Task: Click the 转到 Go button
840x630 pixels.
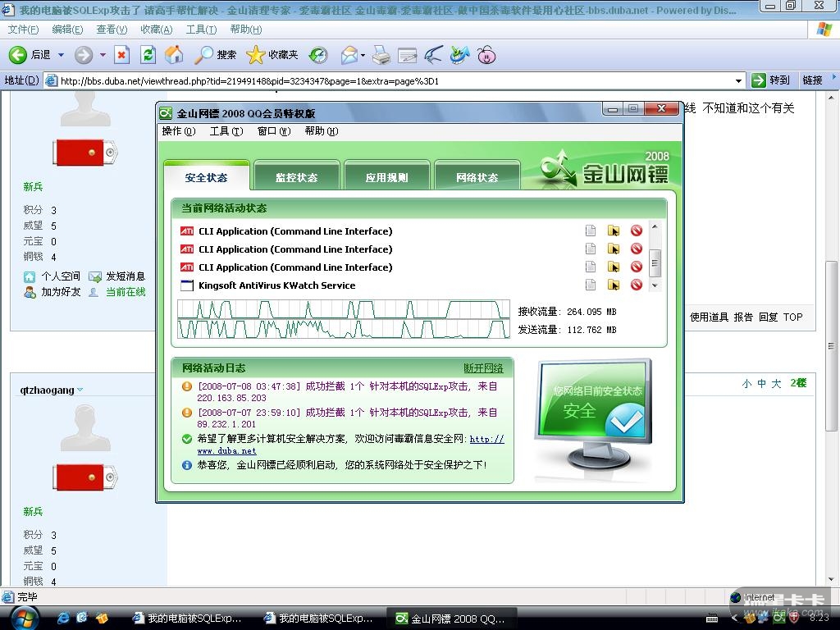Action: pyautogui.click(x=770, y=80)
